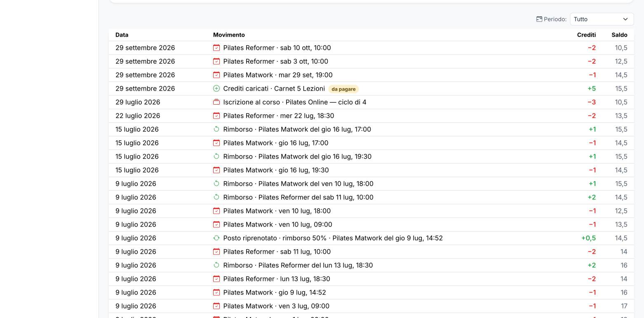Click the 17 saldo value

point(624,306)
